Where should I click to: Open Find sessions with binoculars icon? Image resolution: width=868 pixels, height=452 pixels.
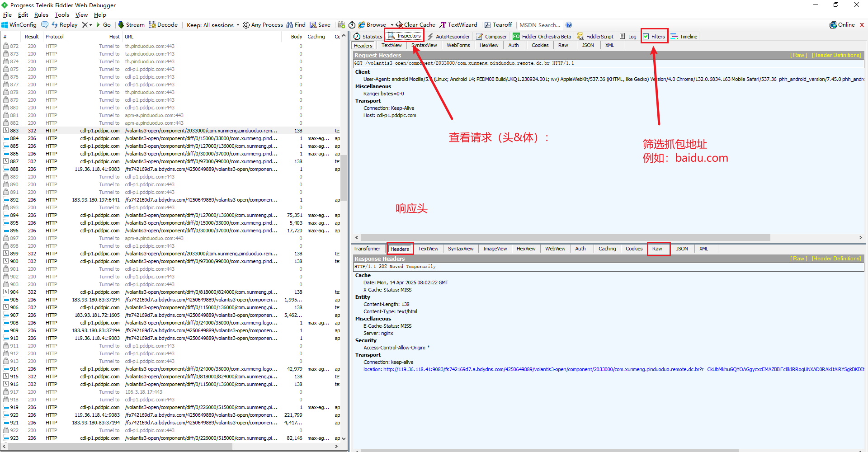296,25
